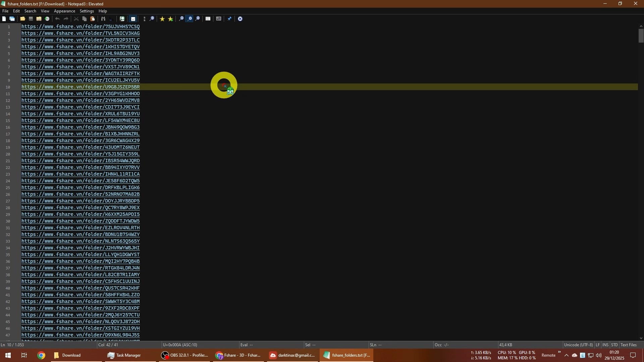Switch to OBS 32.0.1 in taskbar
The width and height of the screenshot is (644, 362).
click(185, 355)
